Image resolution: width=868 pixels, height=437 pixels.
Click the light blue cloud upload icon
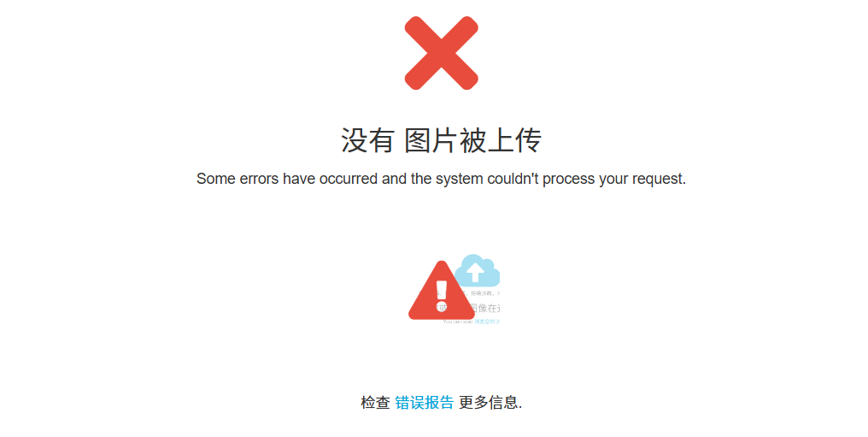[x=478, y=271]
